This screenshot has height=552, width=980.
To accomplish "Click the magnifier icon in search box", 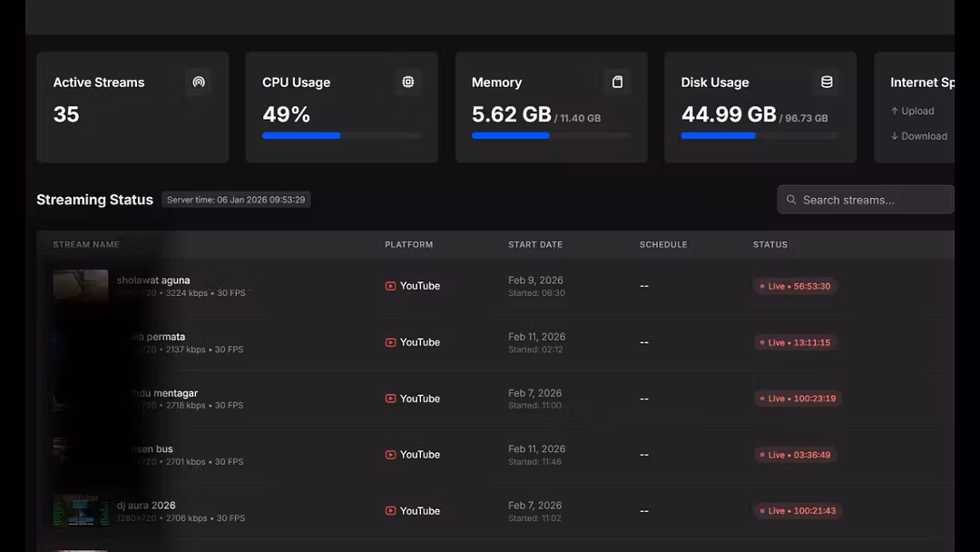I will click(791, 200).
